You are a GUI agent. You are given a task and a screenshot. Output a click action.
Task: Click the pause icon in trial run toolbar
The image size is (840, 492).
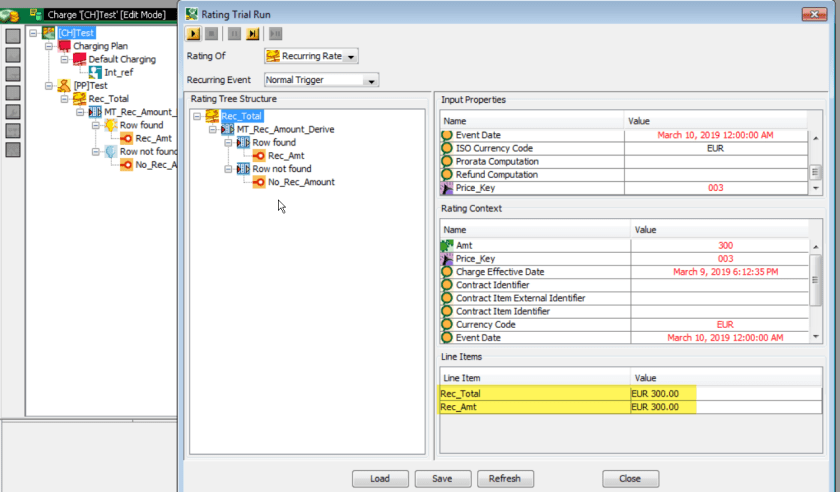click(234, 34)
